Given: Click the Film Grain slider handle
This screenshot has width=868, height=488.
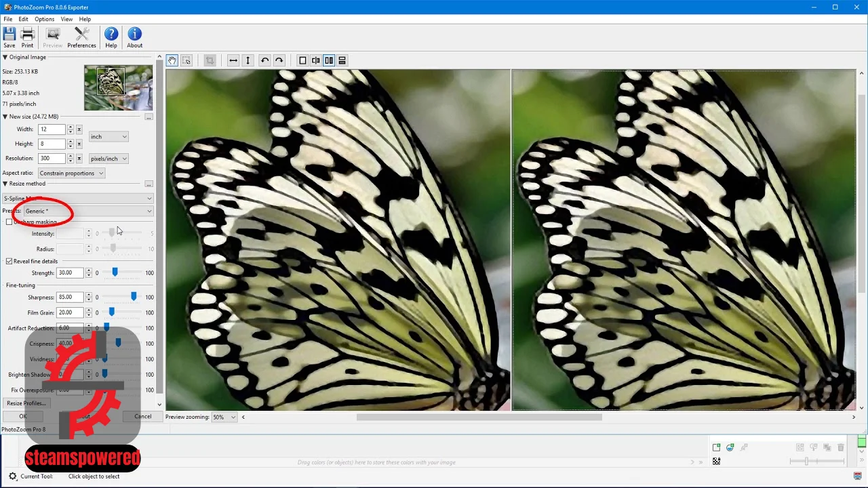Looking at the screenshot, I should pyautogui.click(x=112, y=312).
